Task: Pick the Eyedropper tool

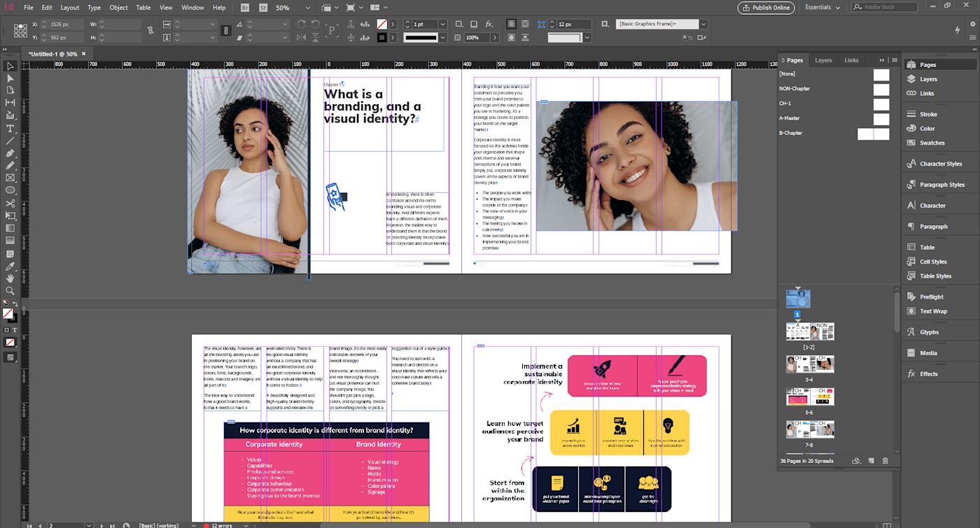Action: click(10, 266)
